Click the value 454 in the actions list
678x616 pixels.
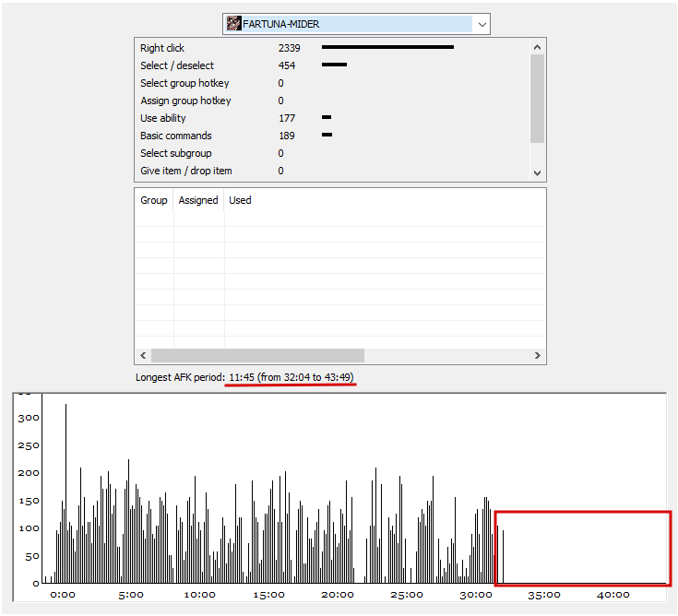286,65
